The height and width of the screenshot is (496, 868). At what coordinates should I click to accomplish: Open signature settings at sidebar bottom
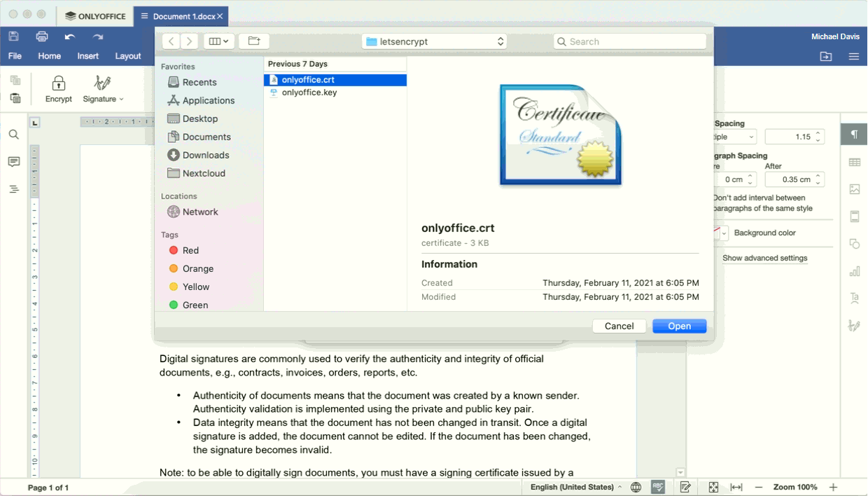pyautogui.click(x=854, y=325)
